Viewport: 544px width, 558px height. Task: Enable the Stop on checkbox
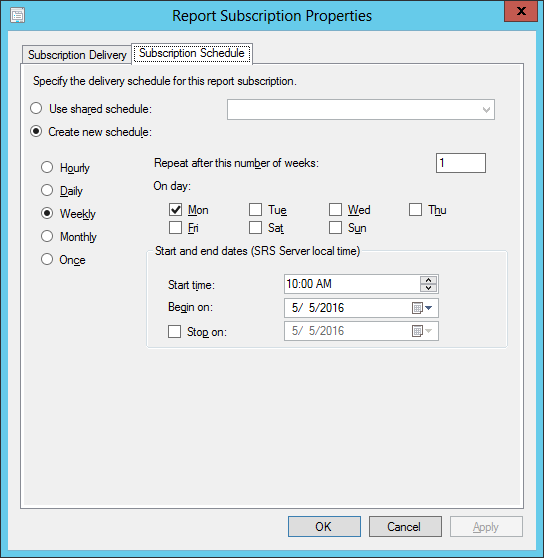tap(174, 332)
